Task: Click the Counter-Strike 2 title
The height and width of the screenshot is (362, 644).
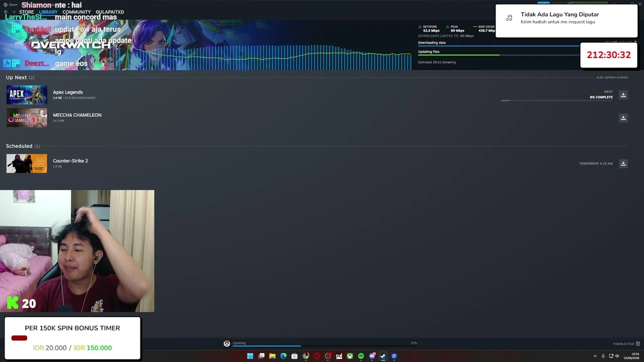Action: pyautogui.click(x=70, y=161)
